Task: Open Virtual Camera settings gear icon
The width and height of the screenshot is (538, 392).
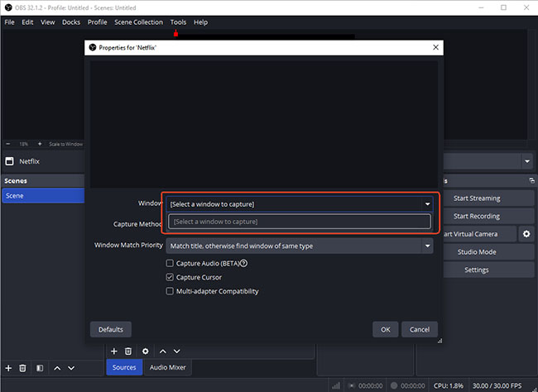Action: tap(526, 234)
